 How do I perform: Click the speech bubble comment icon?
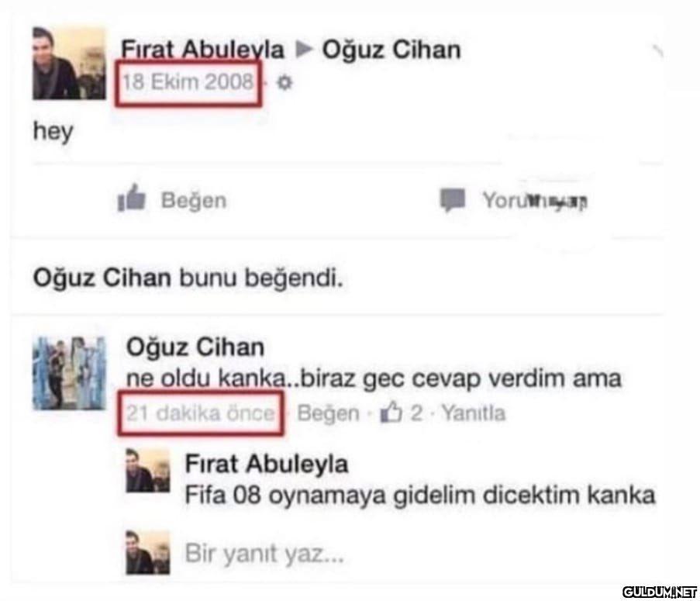click(452, 199)
